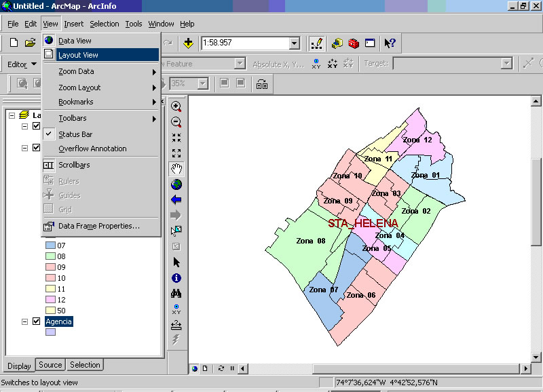Choose the Select Elements arrow tool
The image size is (543, 392).
coord(176,262)
